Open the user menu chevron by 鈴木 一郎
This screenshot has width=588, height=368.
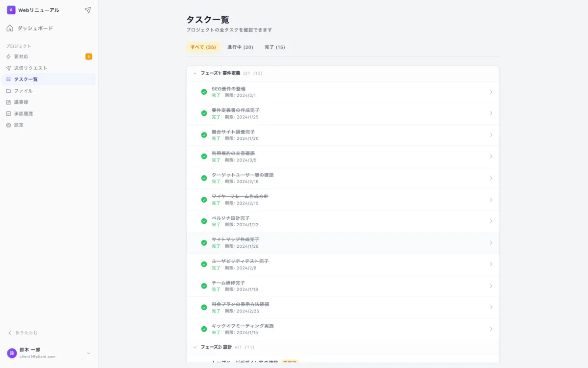click(x=89, y=353)
